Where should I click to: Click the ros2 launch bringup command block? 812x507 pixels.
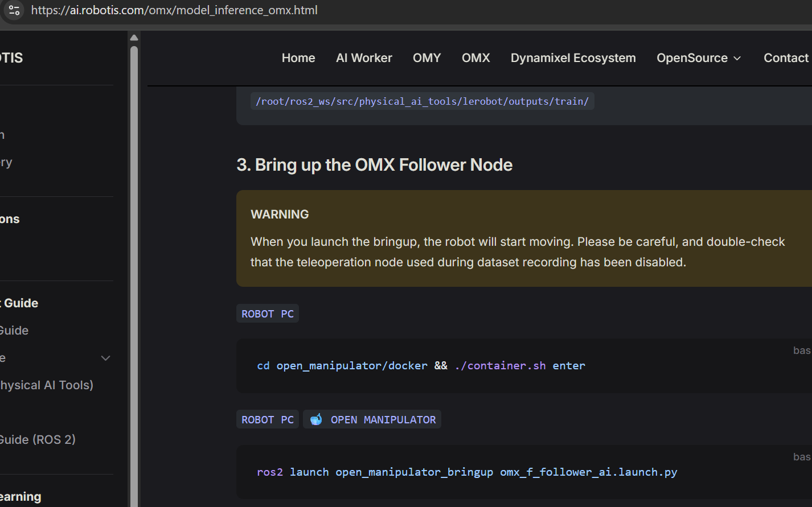click(467, 472)
